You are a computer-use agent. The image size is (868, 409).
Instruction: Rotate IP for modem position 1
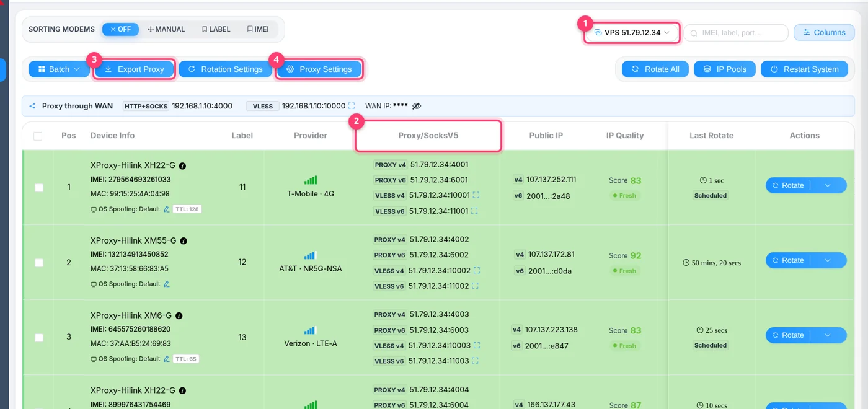pyautogui.click(x=788, y=185)
